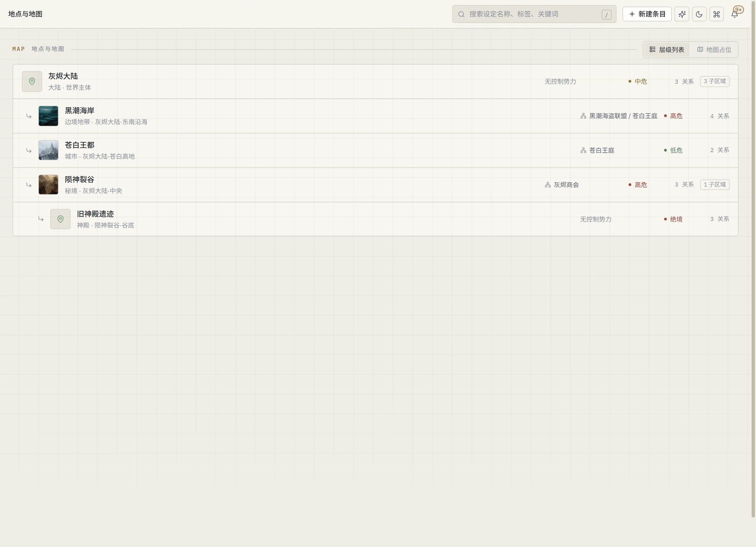The height and width of the screenshot is (547, 756).
Task: Click the child arrow icon beside 黑潮海岸
Action: (29, 116)
